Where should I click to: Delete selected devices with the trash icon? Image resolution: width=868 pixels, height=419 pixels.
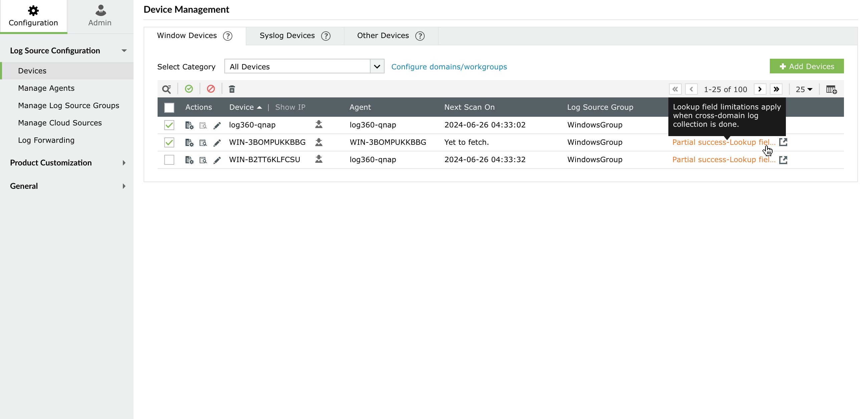(x=232, y=89)
